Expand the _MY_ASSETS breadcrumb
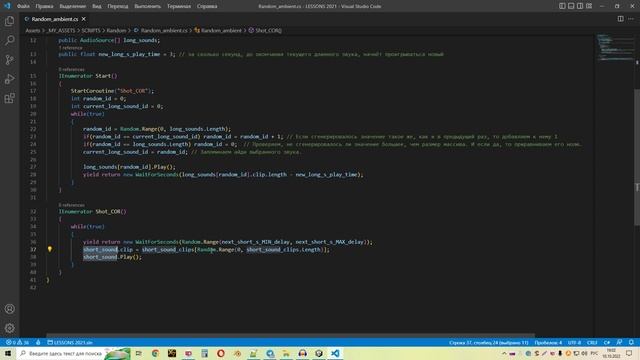 pos(61,30)
